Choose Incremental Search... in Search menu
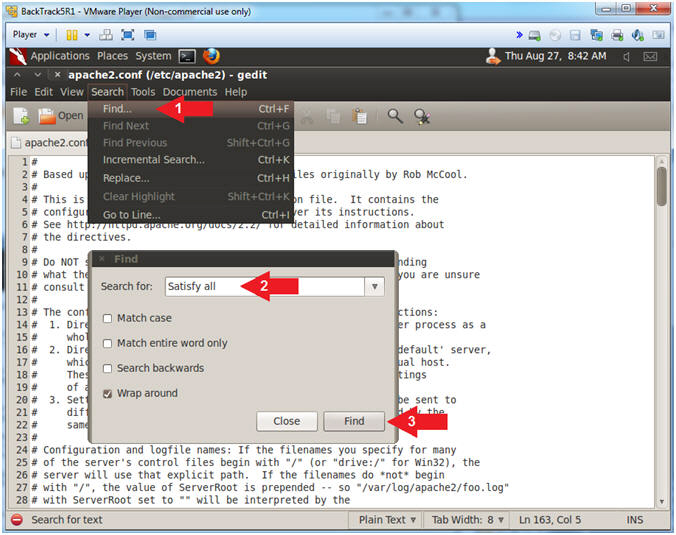 (x=191, y=160)
